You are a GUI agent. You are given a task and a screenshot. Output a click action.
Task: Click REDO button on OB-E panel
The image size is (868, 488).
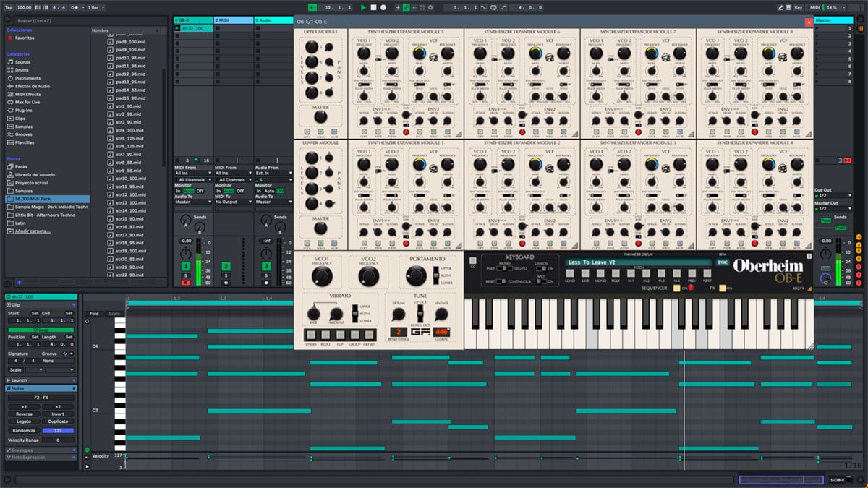(325, 334)
